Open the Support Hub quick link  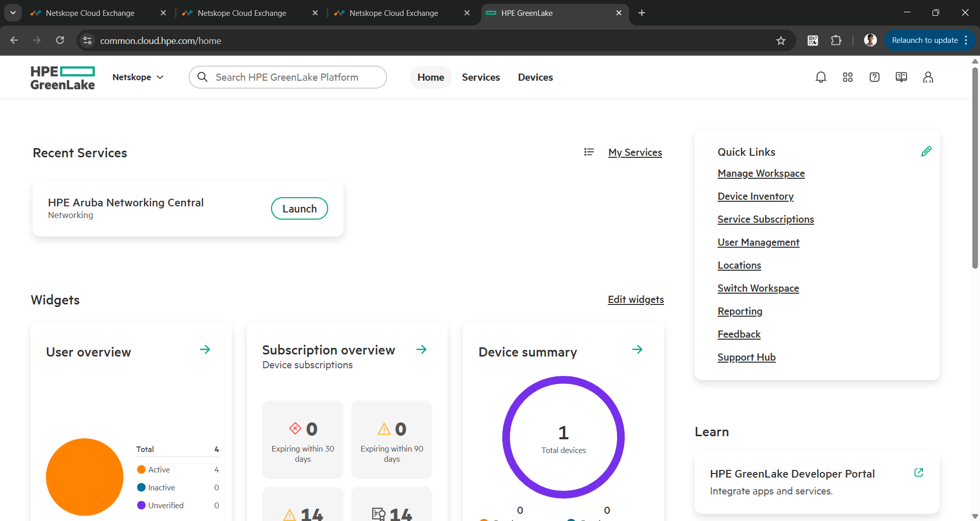tap(746, 357)
